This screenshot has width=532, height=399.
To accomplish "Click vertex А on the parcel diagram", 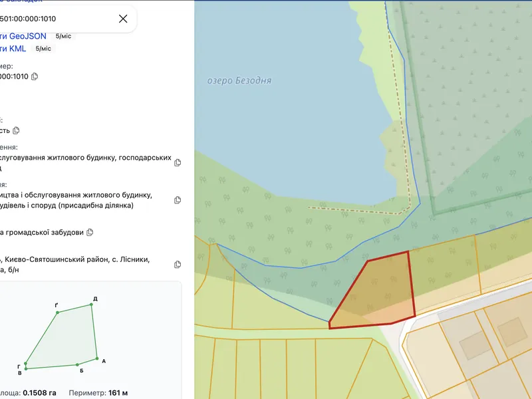I will click(x=97, y=358).
